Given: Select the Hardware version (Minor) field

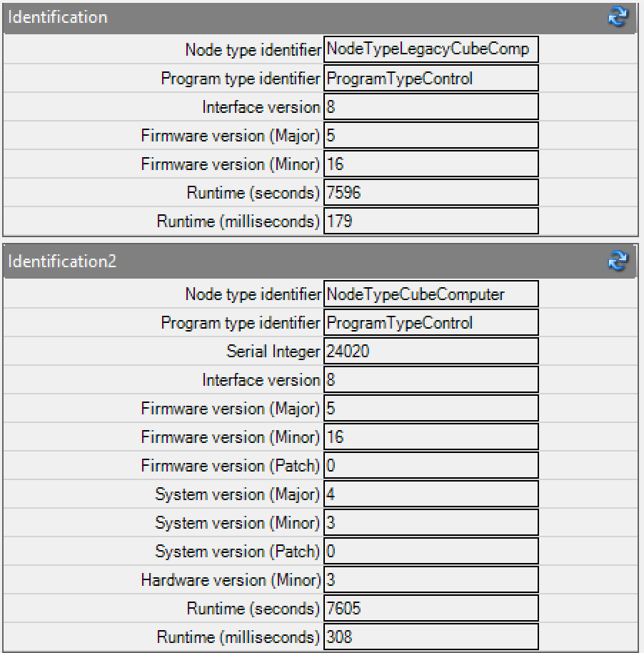Looking at the screenshot, I should click(x=431, y=580).
